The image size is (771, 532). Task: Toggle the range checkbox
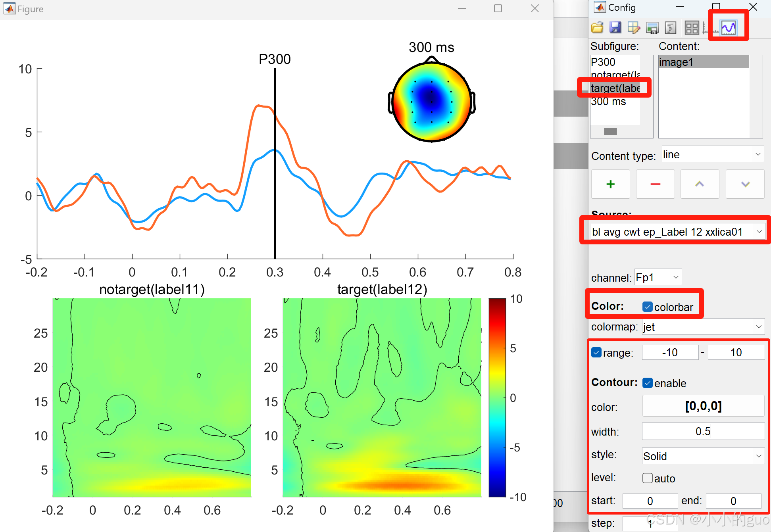[596, 352]
